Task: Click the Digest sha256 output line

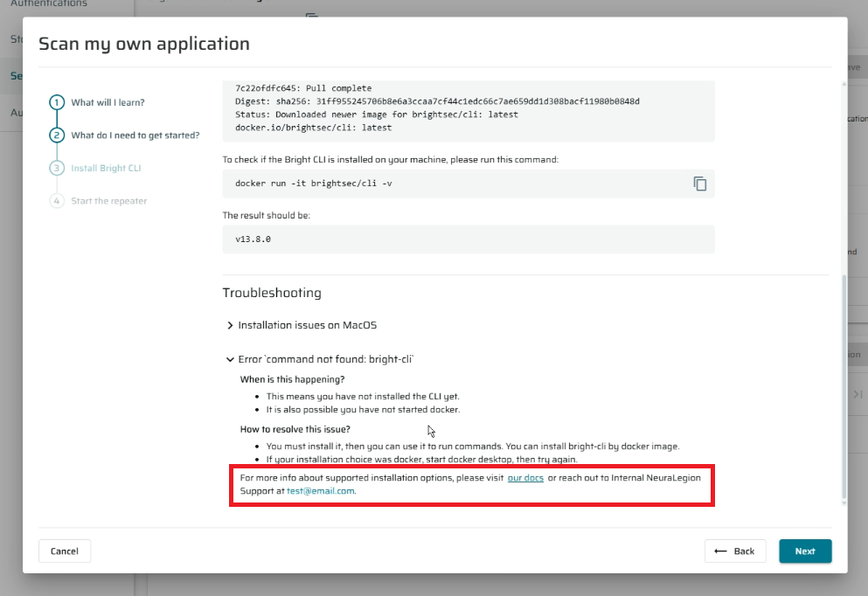Action: (x=437, y=101)
